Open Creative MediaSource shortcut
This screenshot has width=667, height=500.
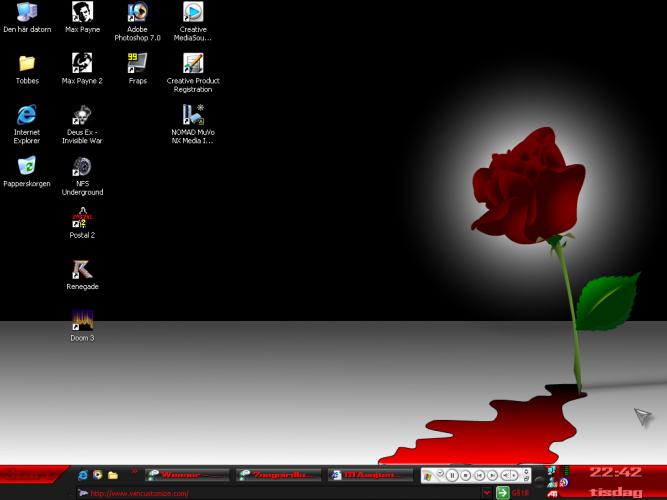click(193, 13)
